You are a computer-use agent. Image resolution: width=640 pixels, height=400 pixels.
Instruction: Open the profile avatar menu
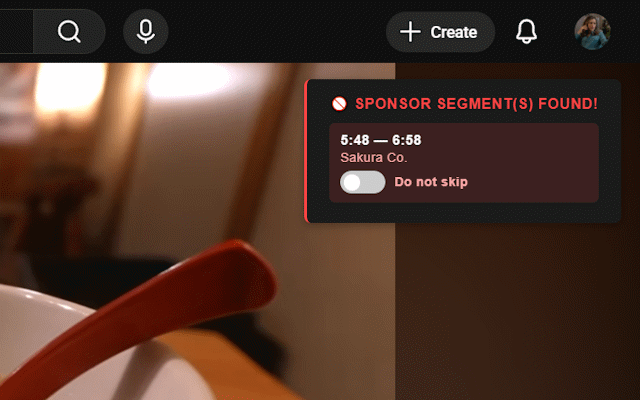592,31
